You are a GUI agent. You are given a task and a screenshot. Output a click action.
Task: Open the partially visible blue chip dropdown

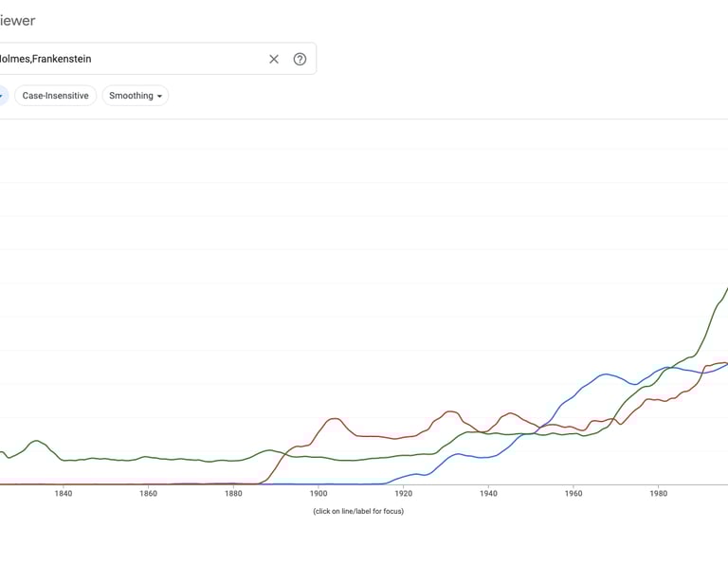3,96
